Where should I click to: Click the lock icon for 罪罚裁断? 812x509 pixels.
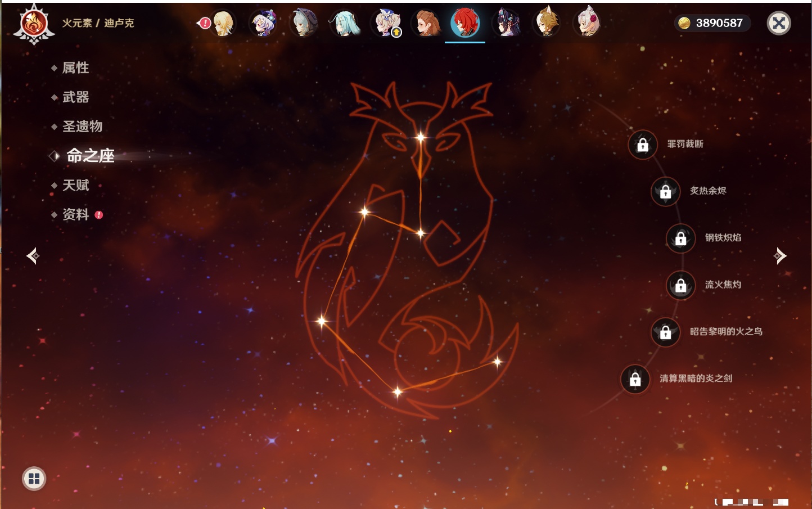tap(643, 145)
